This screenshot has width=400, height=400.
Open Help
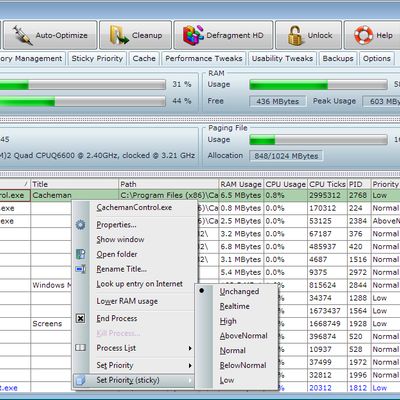click(372, 35)
